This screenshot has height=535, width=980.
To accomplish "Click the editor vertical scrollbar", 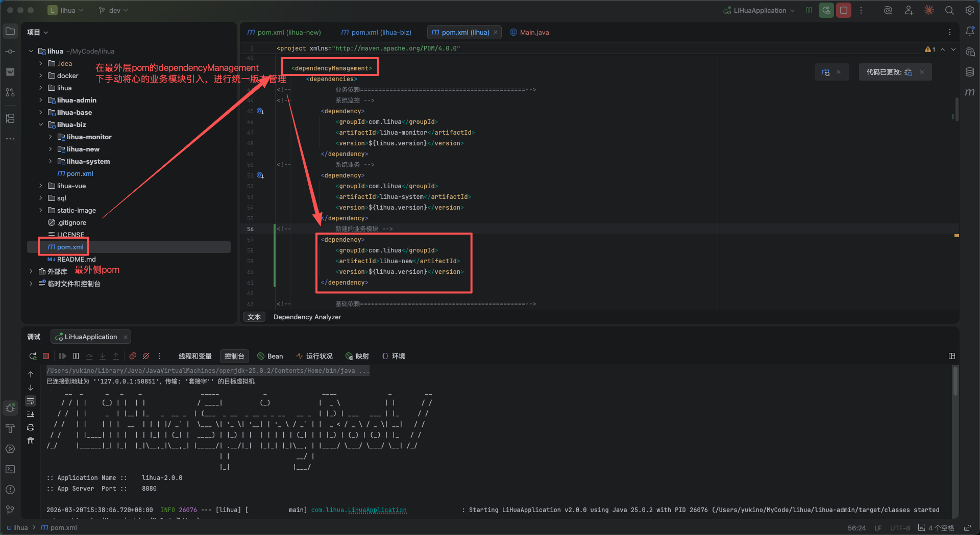I will tap(956, 108).
